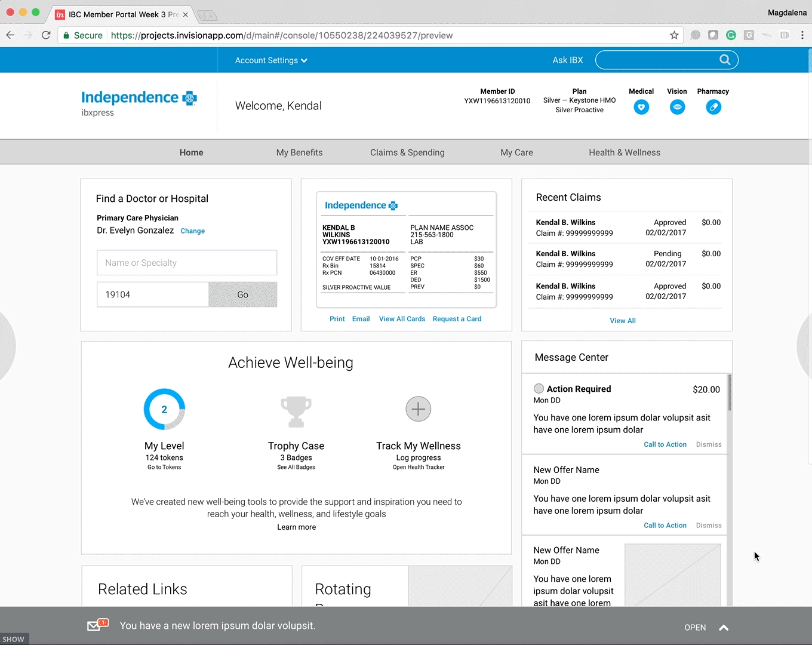Go to the Home tab
Viewport: 812px width, 645px height.
191,152
